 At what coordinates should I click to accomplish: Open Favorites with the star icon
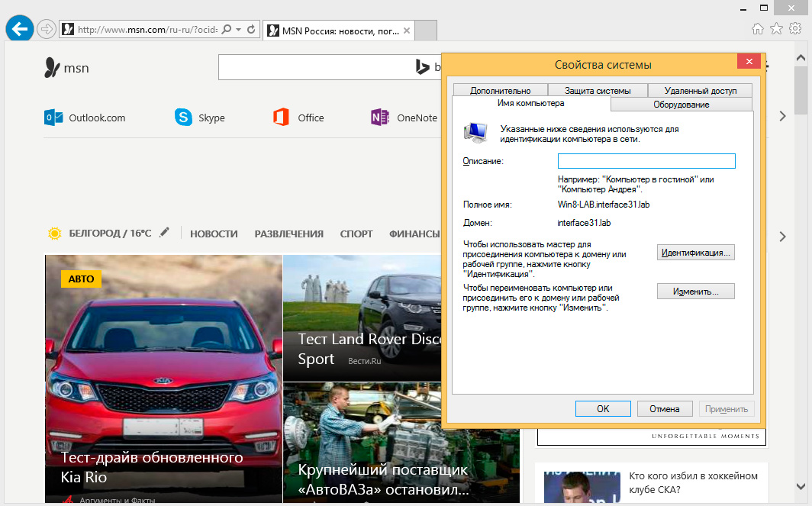tap(776, 29)
